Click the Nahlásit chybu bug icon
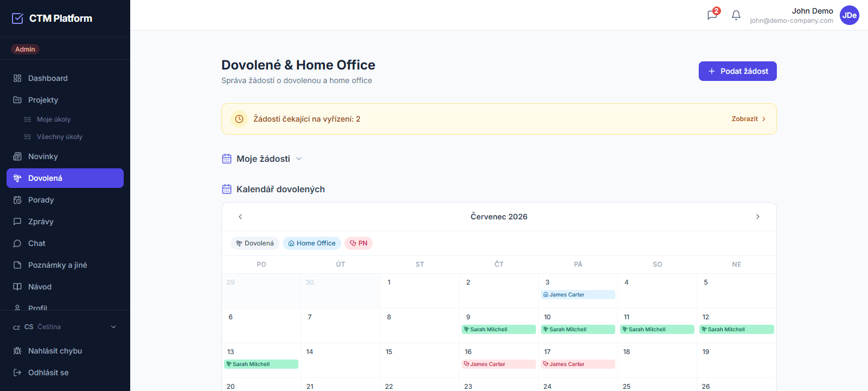This screenshot has width=868, height=391. pyautogui.click(x=17, y=351)
